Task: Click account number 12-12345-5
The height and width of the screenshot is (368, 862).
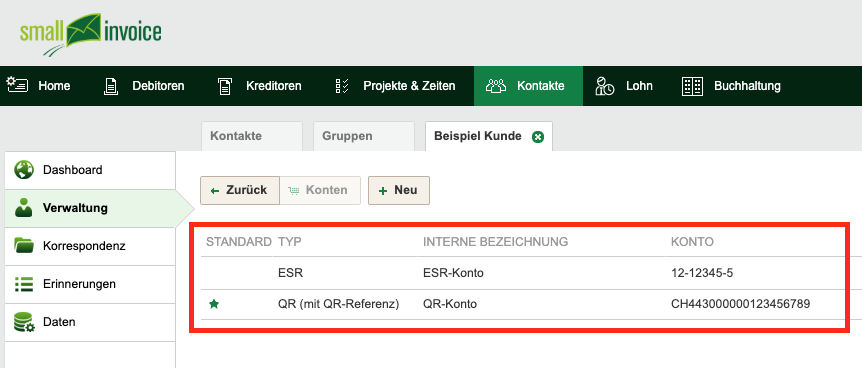Action: tap(701, 272)
